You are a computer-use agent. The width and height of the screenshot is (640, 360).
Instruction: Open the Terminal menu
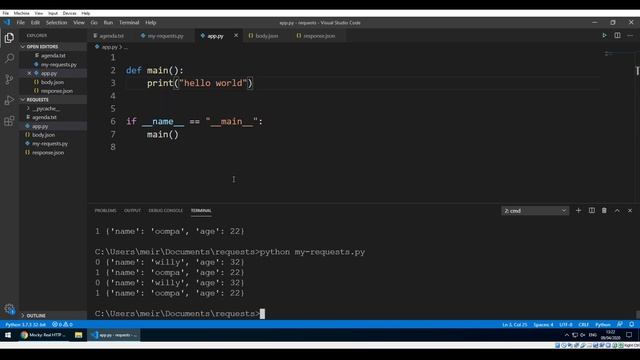coord(129,22)
